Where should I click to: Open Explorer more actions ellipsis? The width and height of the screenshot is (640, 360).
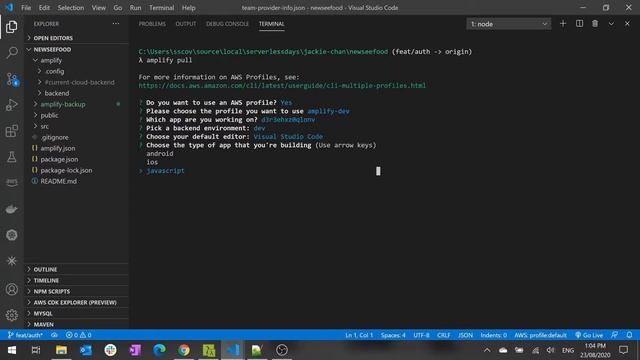(116, 24)
